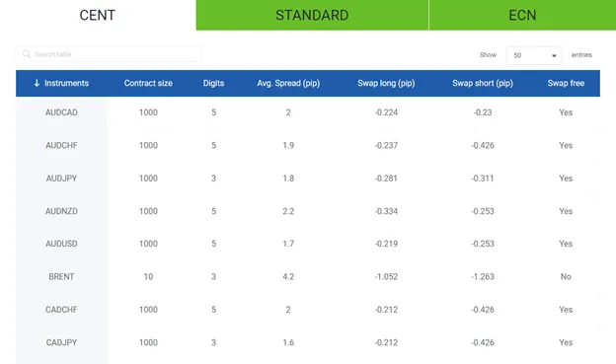Sort by Digits column header
This screenshot has height=364, width=616.
click(213, 83)
